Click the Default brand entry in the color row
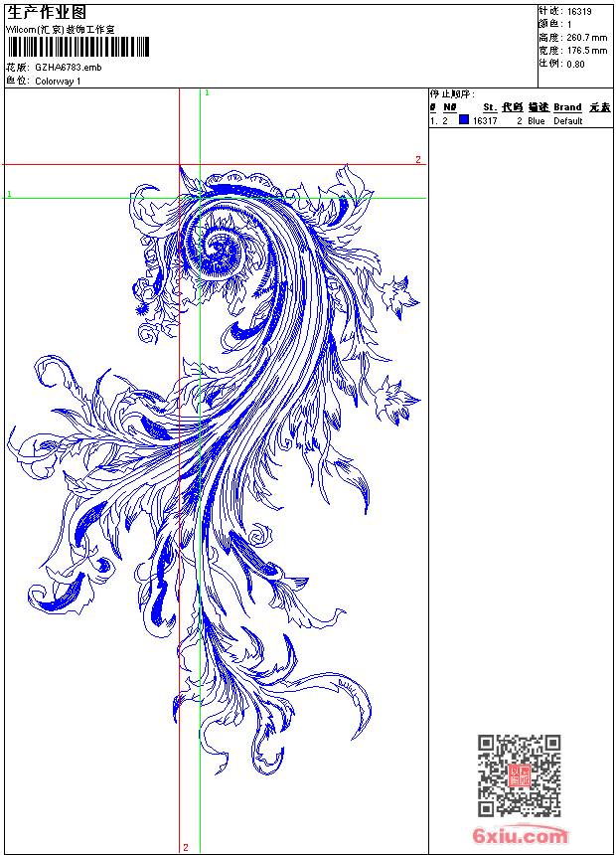Image resolution: width=616 pixels, height=855 pixels. 568,121
